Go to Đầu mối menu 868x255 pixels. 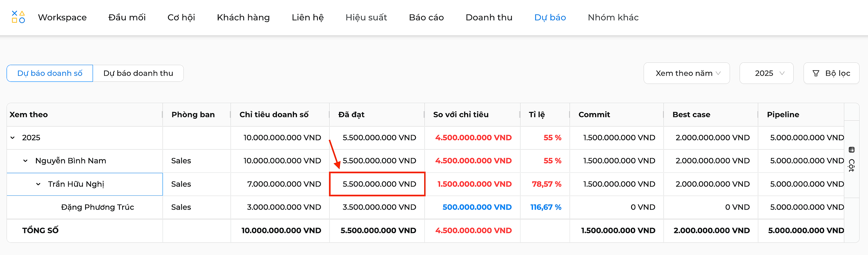click(127, 17)
